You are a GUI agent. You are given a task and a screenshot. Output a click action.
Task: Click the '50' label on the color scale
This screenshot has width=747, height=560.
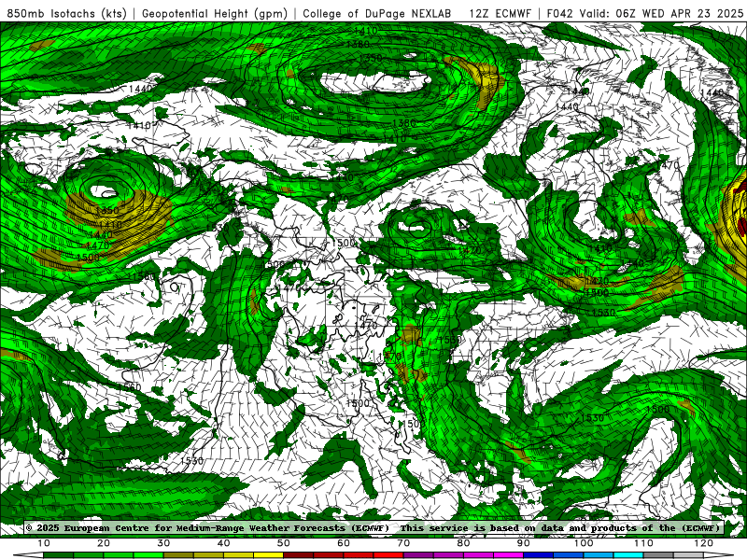(284, 543)
